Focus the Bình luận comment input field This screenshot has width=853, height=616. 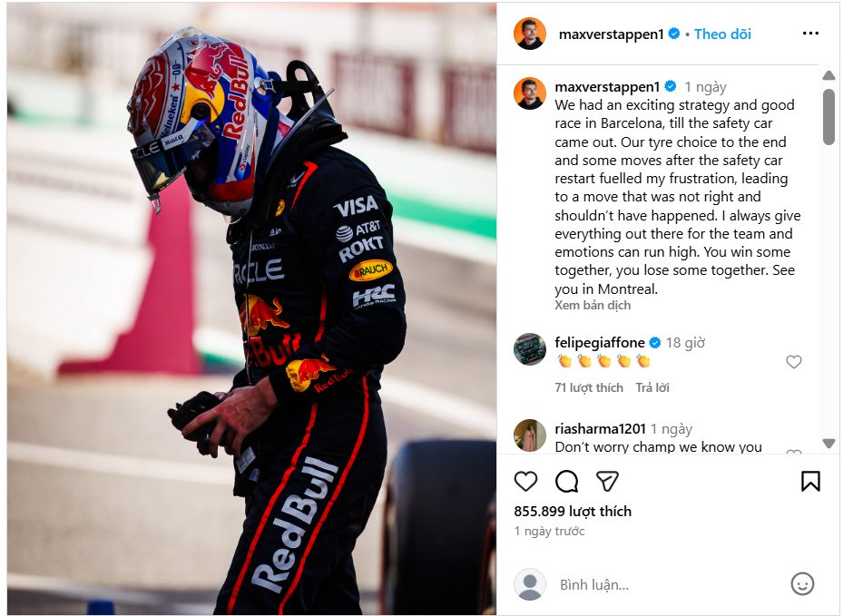[x=669, y=584]
